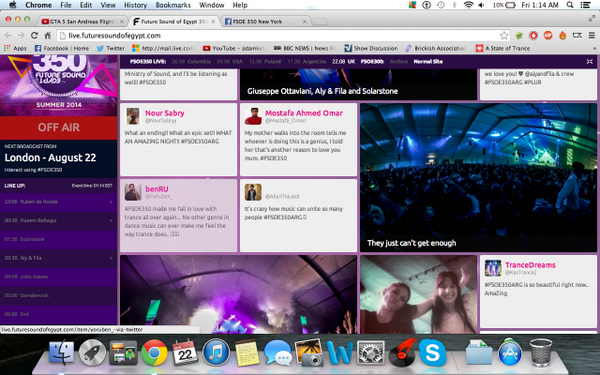Open the Show Discussion bookmark

371,48
